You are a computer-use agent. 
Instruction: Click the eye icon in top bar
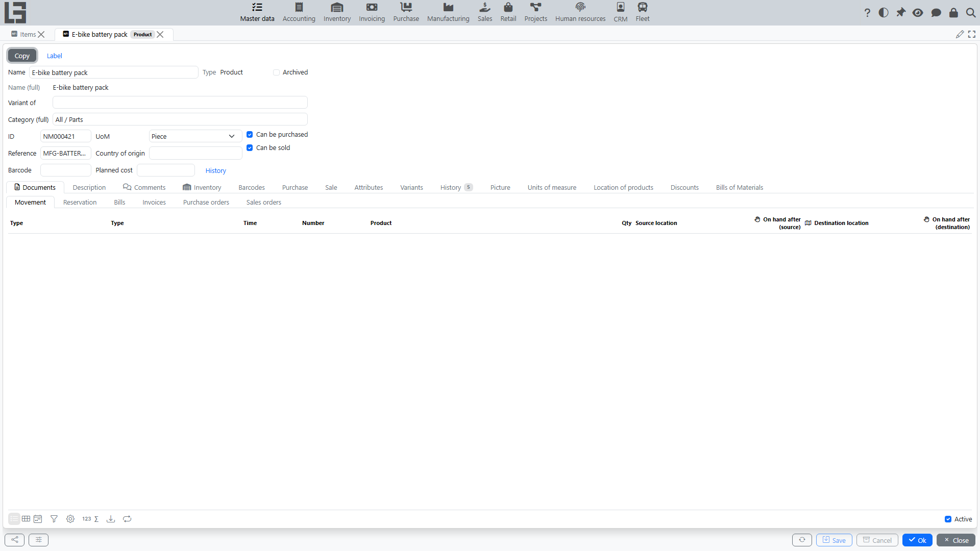click(x=918, y=13)
